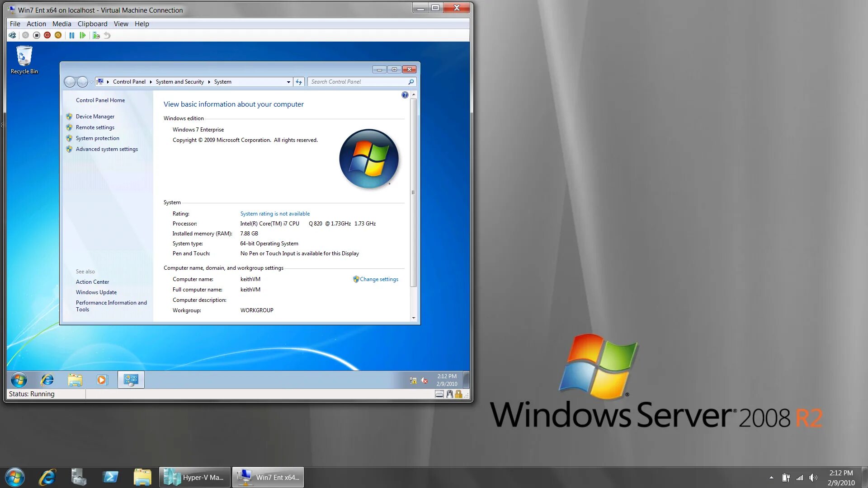This screenshot has height=488, width=868.
Task: Click the Device Manager link in sidebar
Action: (95, 116)
